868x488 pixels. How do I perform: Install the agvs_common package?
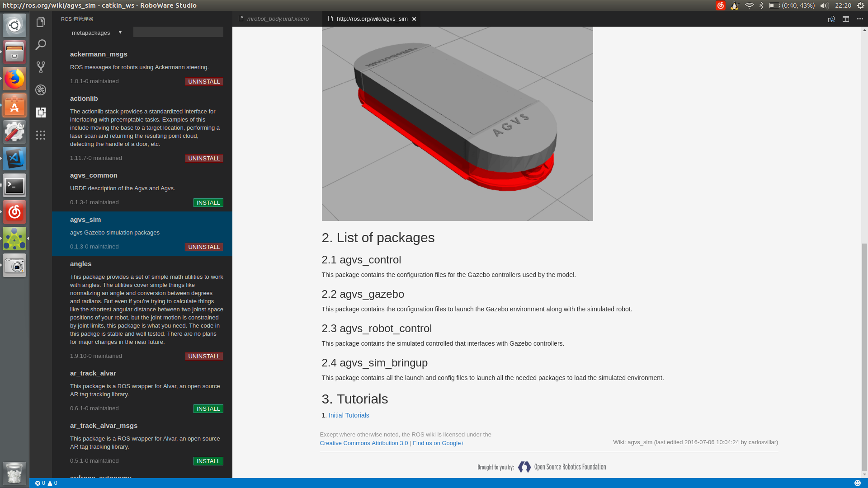pos(208,203)
